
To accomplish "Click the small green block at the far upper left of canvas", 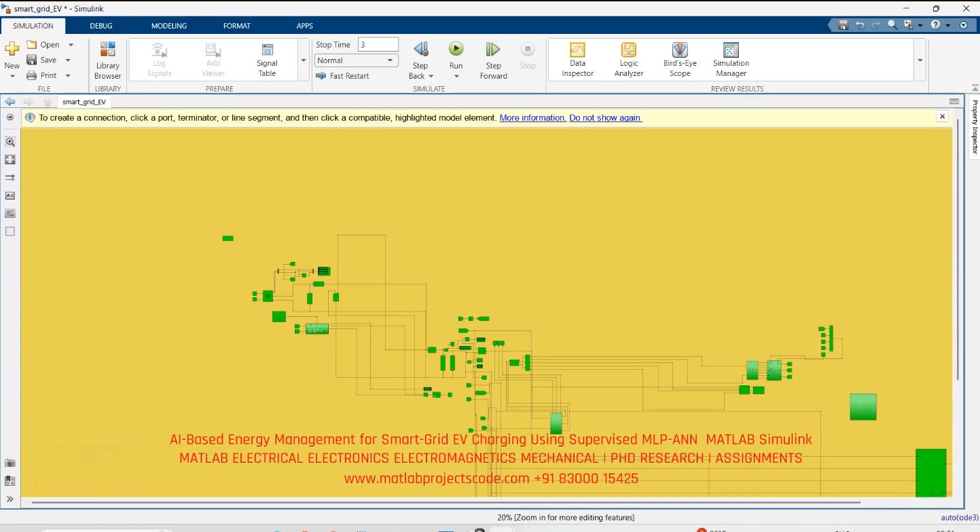I will coord(228,238).
